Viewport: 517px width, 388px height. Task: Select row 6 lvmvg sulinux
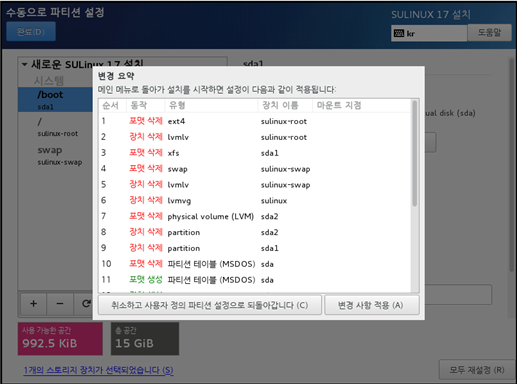pyautogui.click(x=255, y=200)
